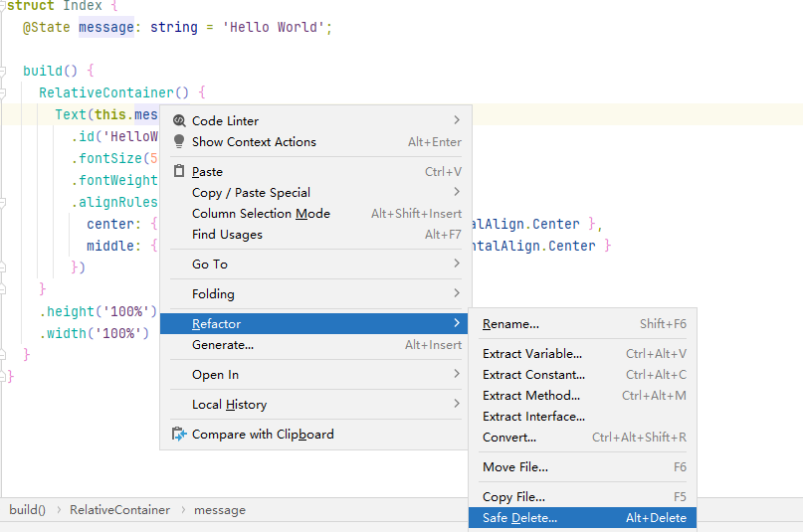803x532 pixels.
Task: Click the Show Context Actions bulb icon
Action: tap(179, 142)
